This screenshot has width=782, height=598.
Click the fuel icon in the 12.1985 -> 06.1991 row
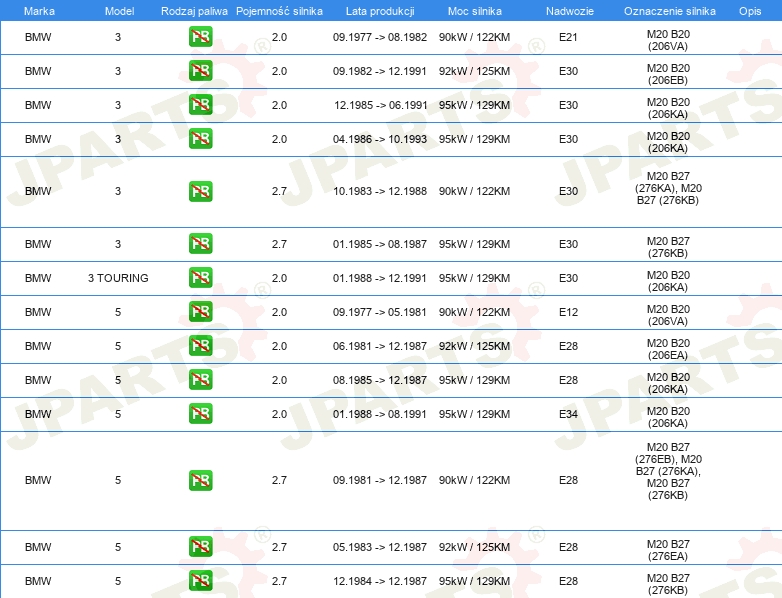point(200,105)
